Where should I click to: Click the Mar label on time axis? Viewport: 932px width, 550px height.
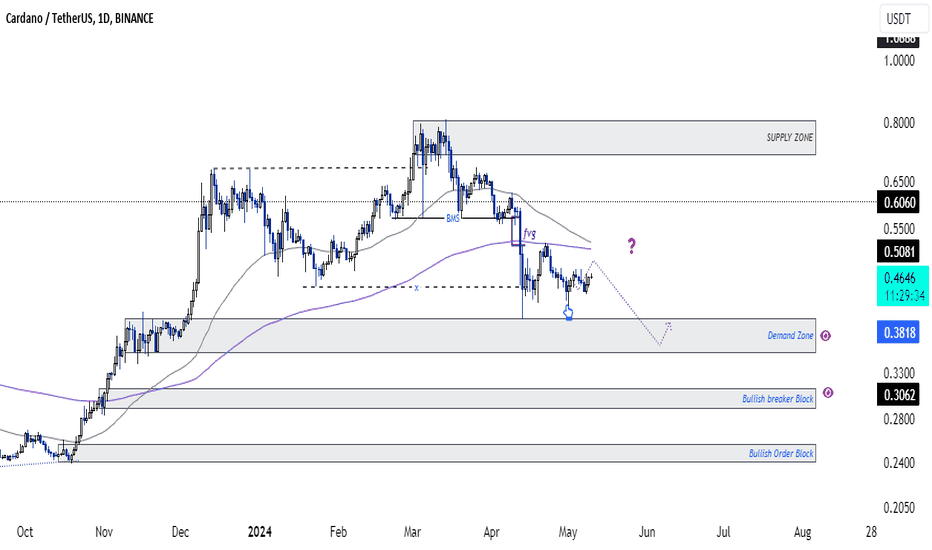(x=412, y=532)
